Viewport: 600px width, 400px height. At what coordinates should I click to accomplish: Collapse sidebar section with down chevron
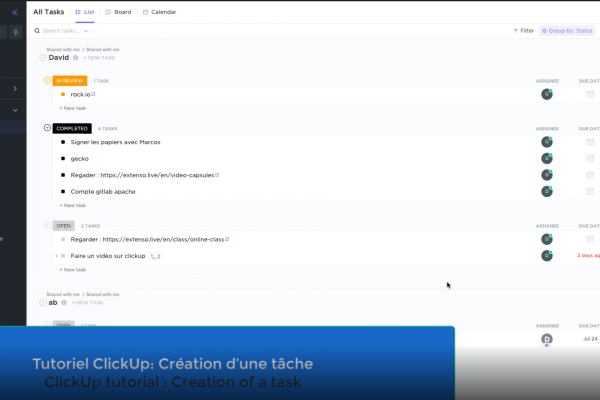click(x=15, y=110)
